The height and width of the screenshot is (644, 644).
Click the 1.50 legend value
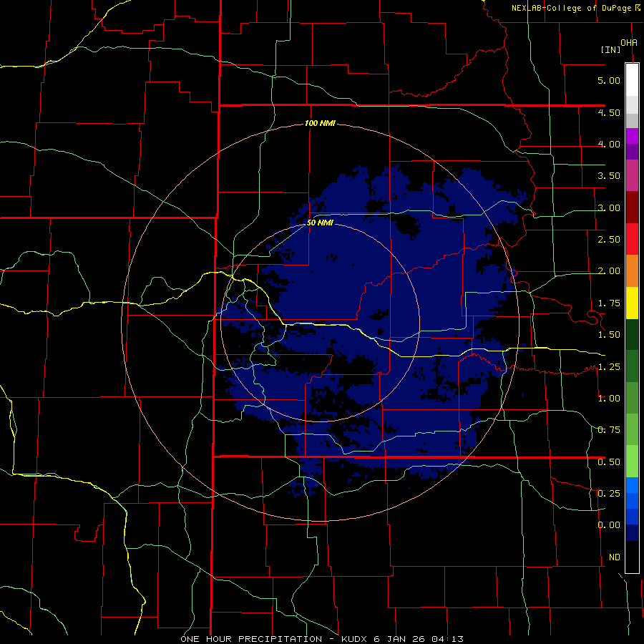click(x=609, y=335)
